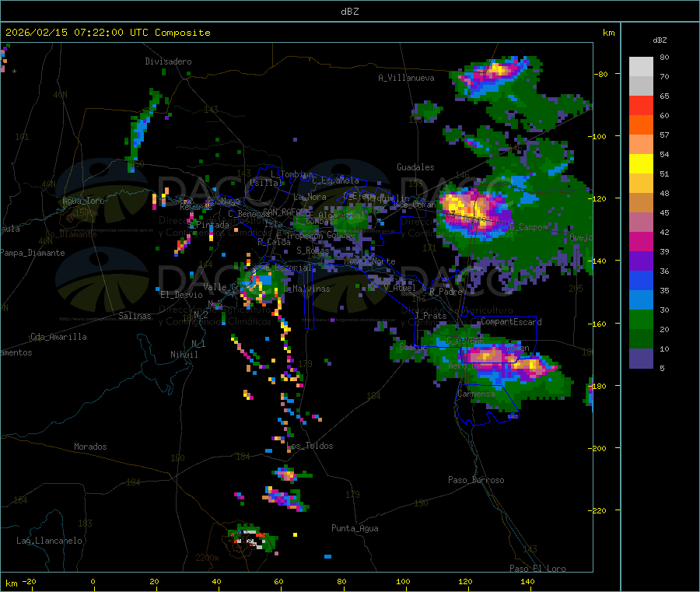
Task: Click the Cda_Amarilla label
Action: 58,337
